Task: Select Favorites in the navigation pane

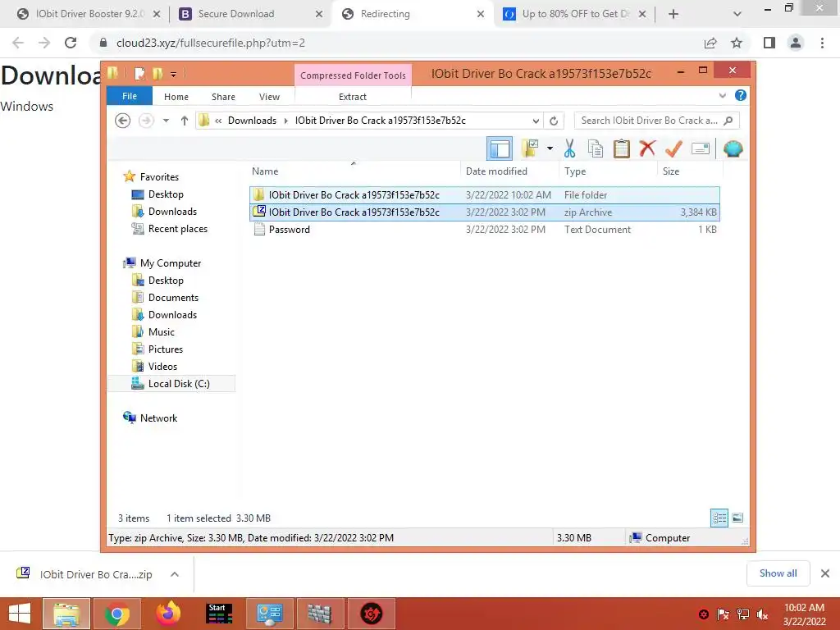Action: pos(159,177)
